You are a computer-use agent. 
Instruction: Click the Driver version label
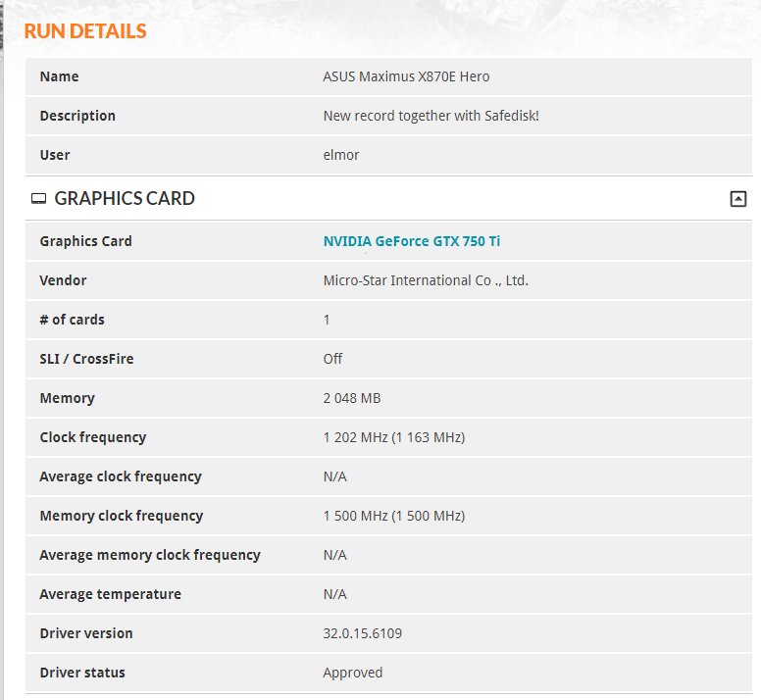point(86,633)
